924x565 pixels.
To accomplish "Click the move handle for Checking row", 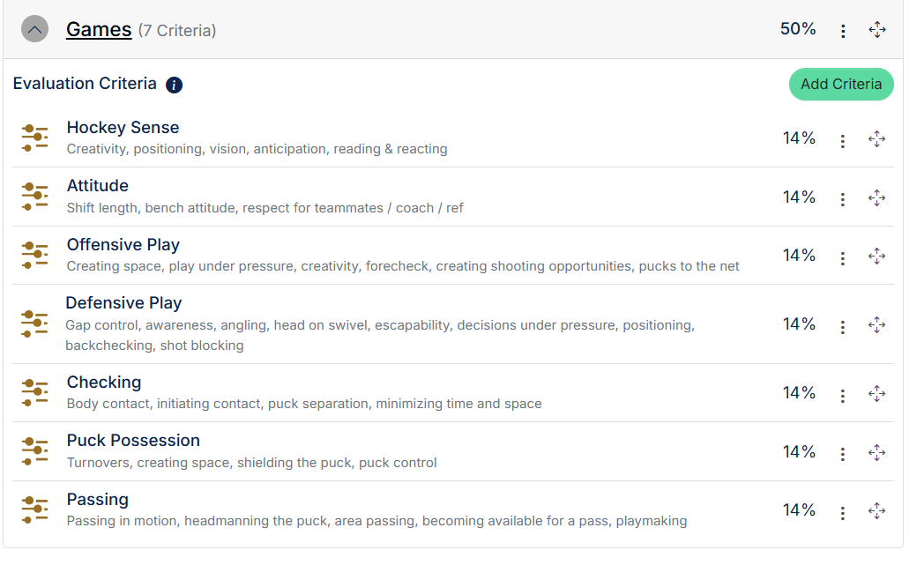I will (877, 393).
